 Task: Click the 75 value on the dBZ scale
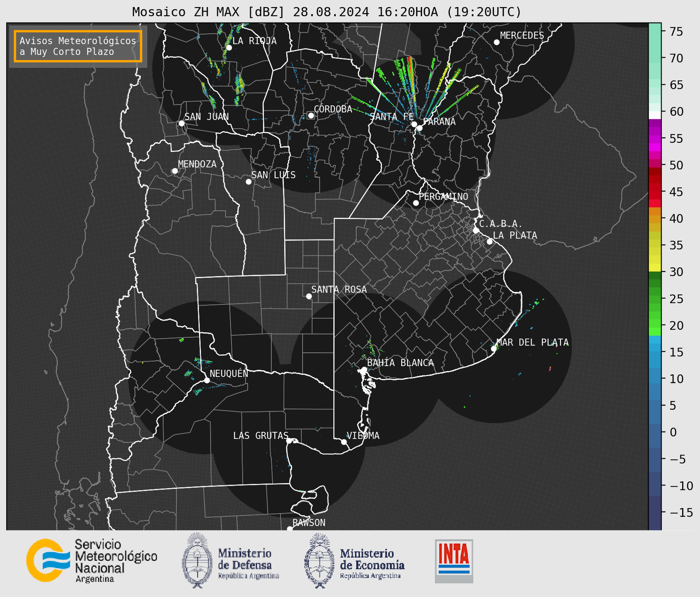pos(676,31)
